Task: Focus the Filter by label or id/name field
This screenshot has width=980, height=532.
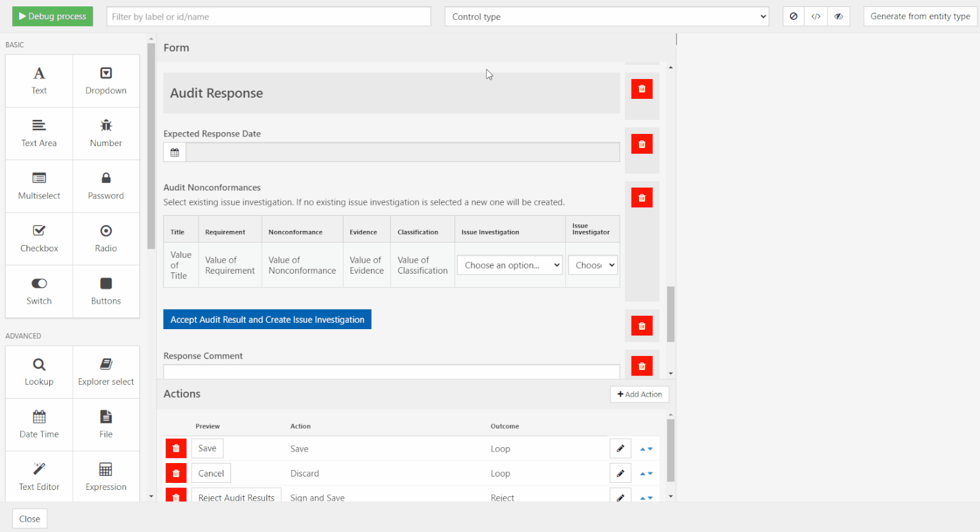Action: [268, 17]
